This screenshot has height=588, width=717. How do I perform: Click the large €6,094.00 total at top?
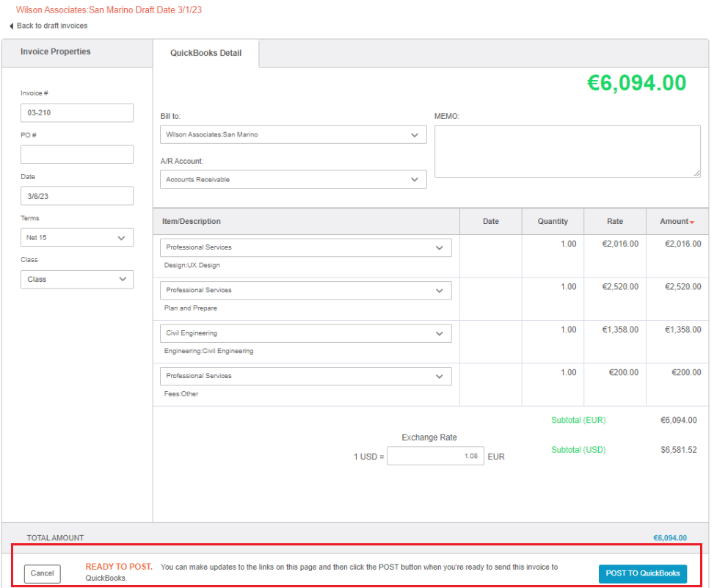tap(636, 83)
